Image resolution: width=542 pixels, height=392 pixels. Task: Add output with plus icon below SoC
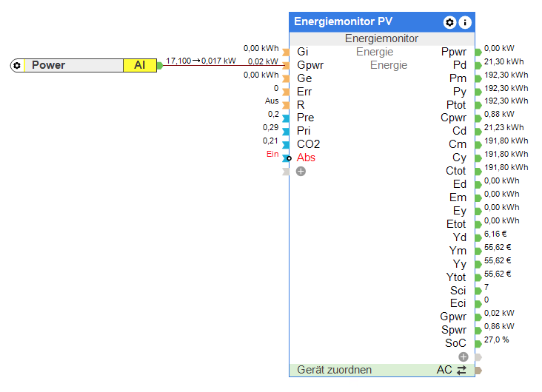464,356
